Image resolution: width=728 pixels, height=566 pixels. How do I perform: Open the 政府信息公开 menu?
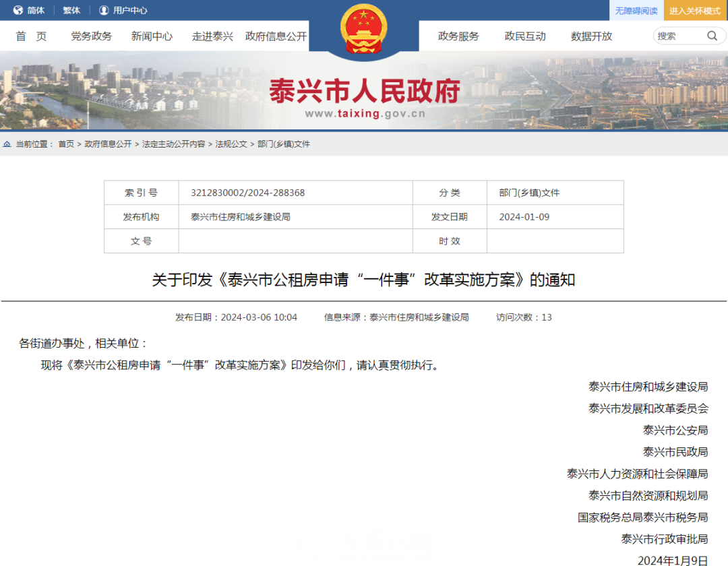(276, 36)
